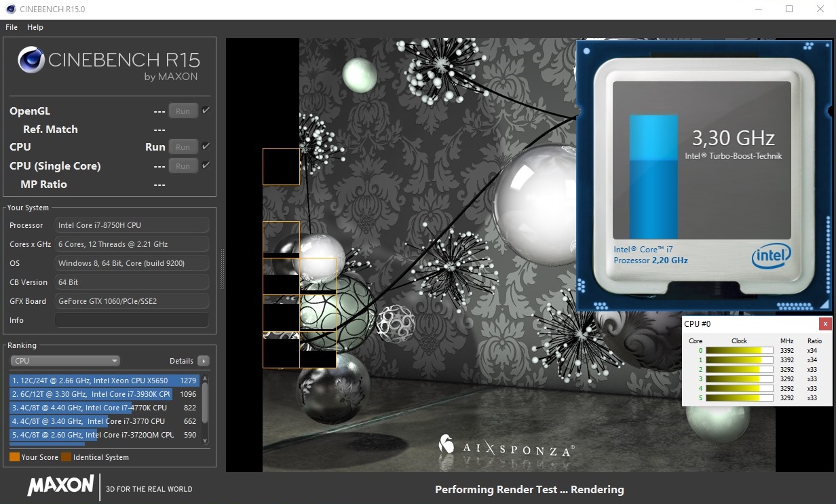836x504 pixels.
Task: Click the blue Turbo Boost frequency bar
Action: (x=653, y=177)
